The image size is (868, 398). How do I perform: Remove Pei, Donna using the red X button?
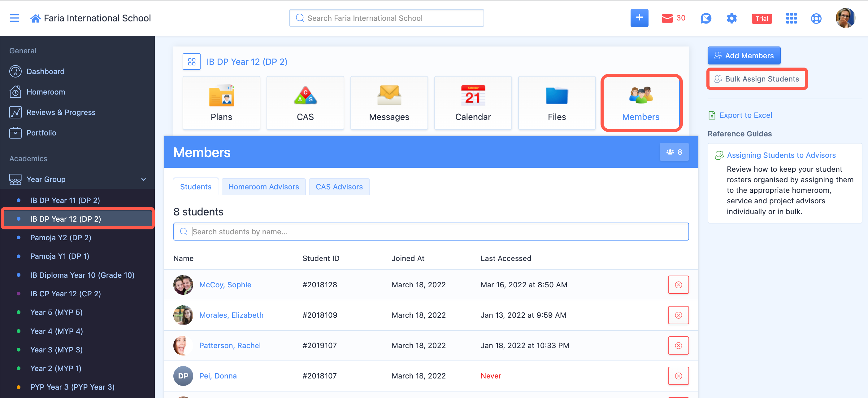click(x=678, y=376)
